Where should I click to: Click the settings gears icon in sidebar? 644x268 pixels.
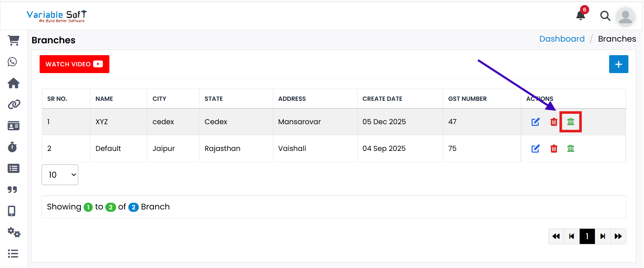click(x=14, y=233)
